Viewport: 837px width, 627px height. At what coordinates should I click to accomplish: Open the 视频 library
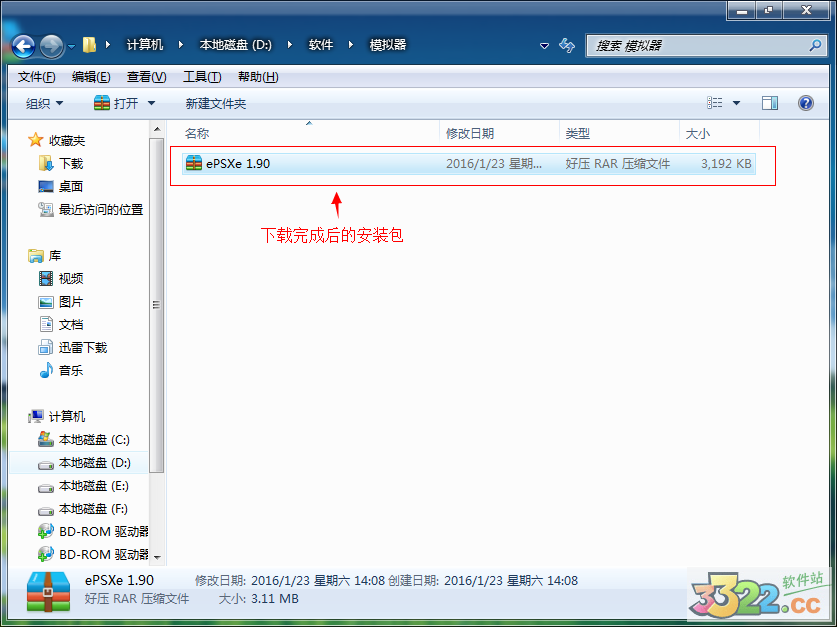pos(61,279)
